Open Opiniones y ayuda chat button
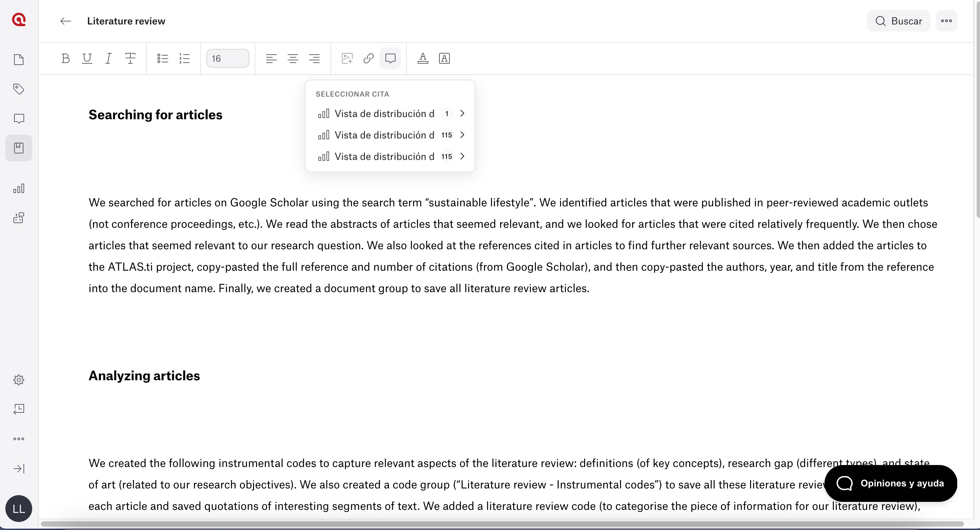 [890, 483]
